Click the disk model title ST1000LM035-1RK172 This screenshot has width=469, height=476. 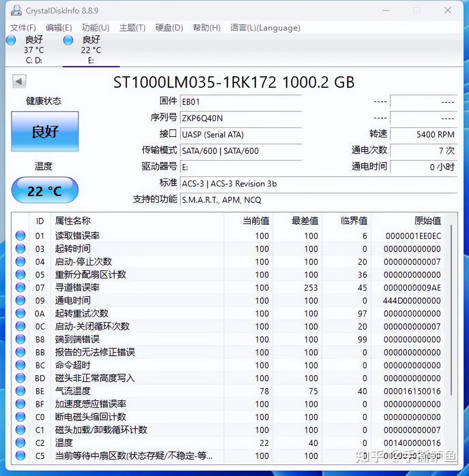click(195, 82)
